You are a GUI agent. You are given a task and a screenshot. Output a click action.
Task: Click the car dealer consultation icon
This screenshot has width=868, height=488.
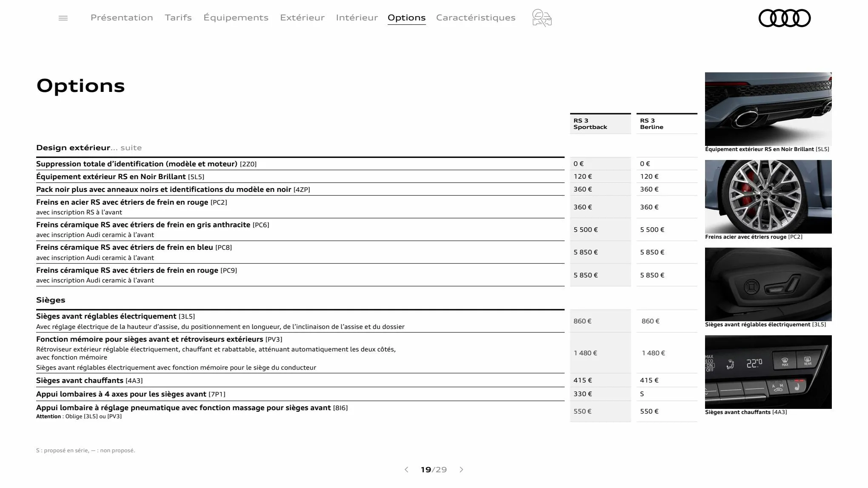pyautogui.click(x=542, y=18)
